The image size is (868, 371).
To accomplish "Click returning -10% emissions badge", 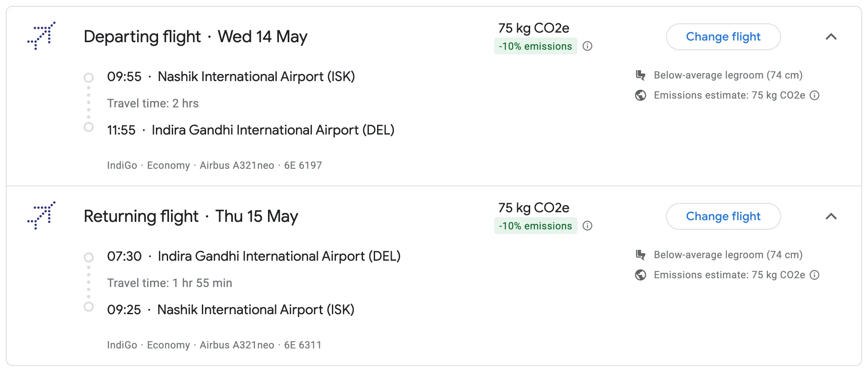I will tap(535, 226).
